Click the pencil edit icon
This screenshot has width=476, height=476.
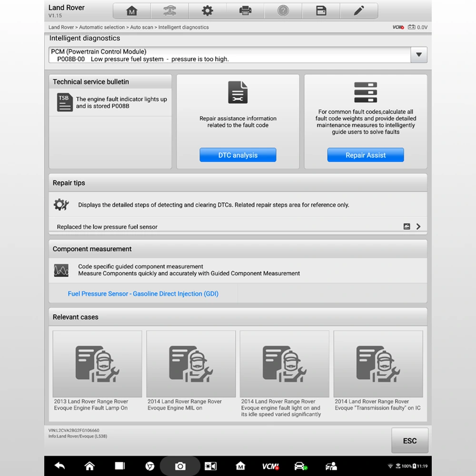click(x=359, y=11)
